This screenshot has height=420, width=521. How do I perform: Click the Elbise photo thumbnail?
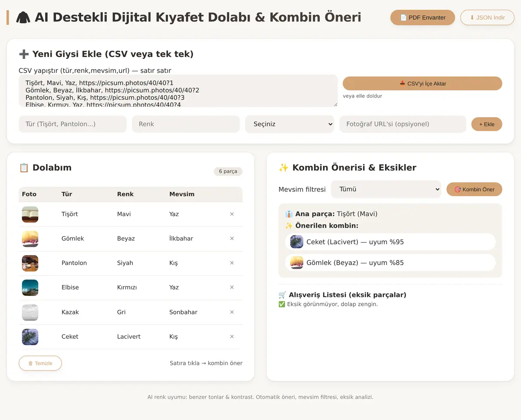[30, 288]
